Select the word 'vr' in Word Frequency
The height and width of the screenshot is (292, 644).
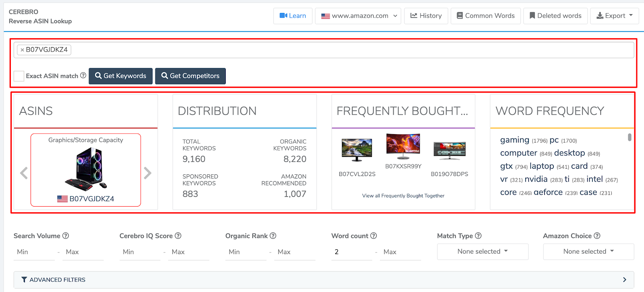504,179
